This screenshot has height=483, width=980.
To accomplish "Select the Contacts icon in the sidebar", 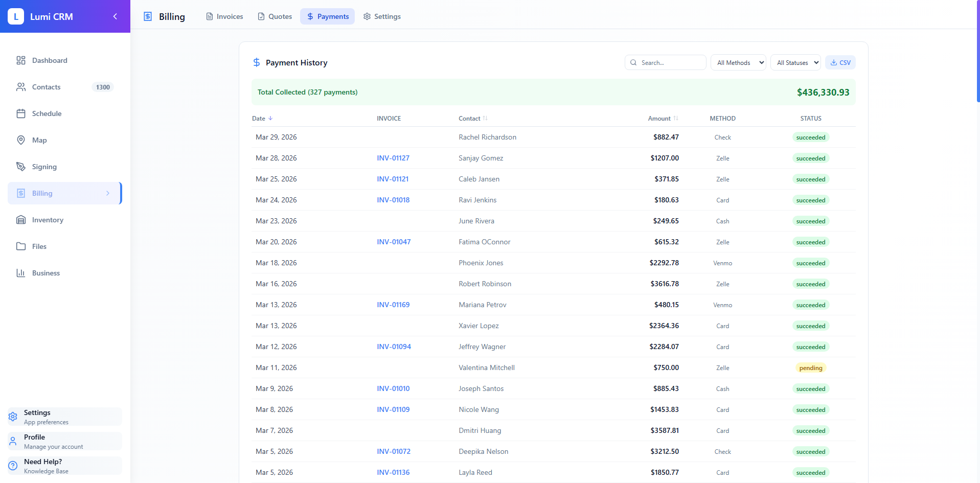I will [x=21, y=87].
